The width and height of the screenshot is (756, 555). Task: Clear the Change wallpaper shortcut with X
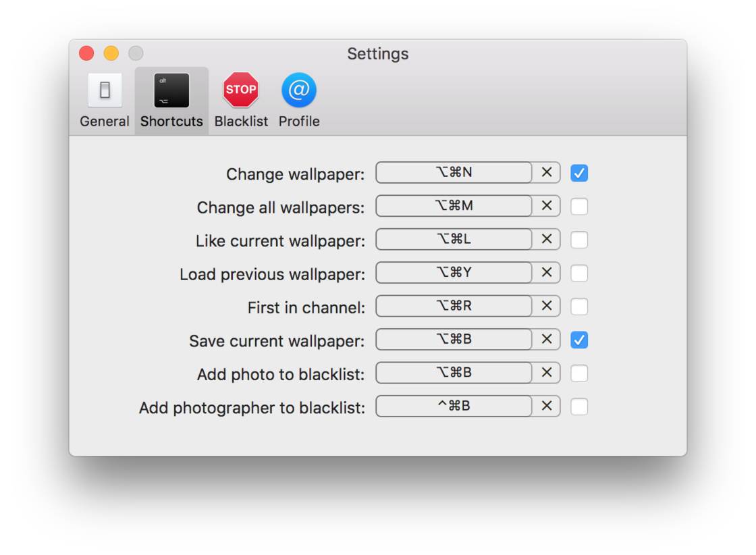coord(547,173)
